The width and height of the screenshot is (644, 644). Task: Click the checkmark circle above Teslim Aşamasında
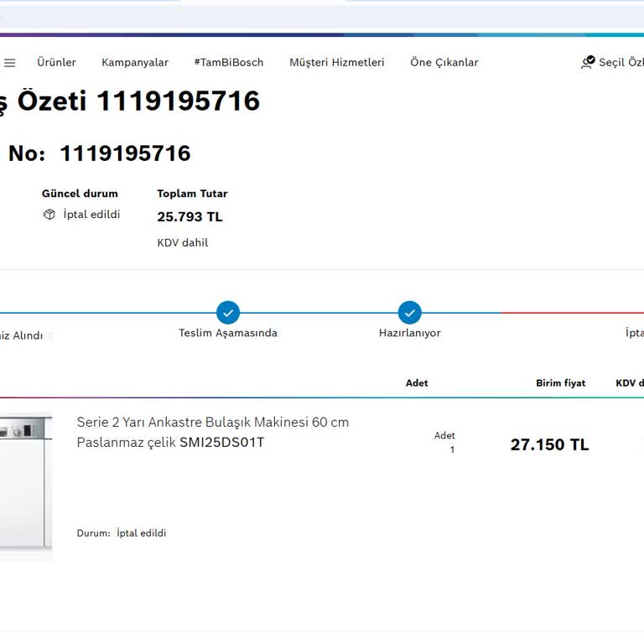click(228, 313)
